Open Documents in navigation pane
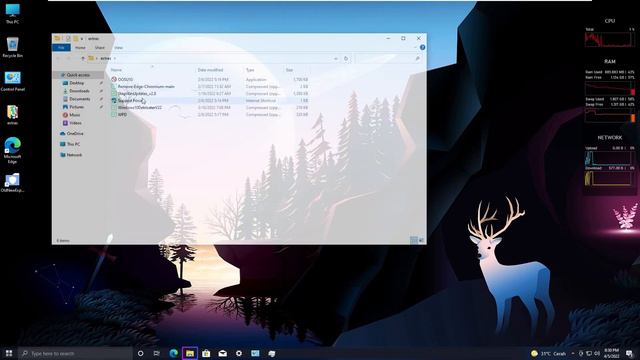 point(79,99)
